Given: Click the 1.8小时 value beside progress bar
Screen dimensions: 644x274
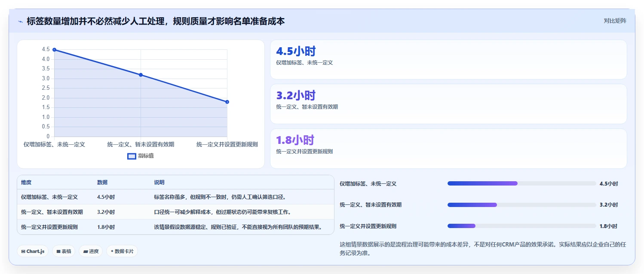Looking at the screenshot, I should pyautogui.click(x=609, y=226).
